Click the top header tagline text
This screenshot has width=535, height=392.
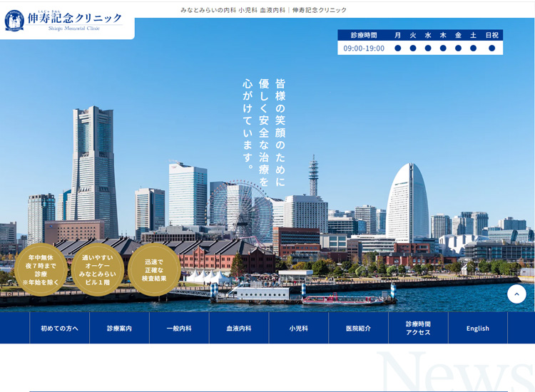tap(263, 10)
